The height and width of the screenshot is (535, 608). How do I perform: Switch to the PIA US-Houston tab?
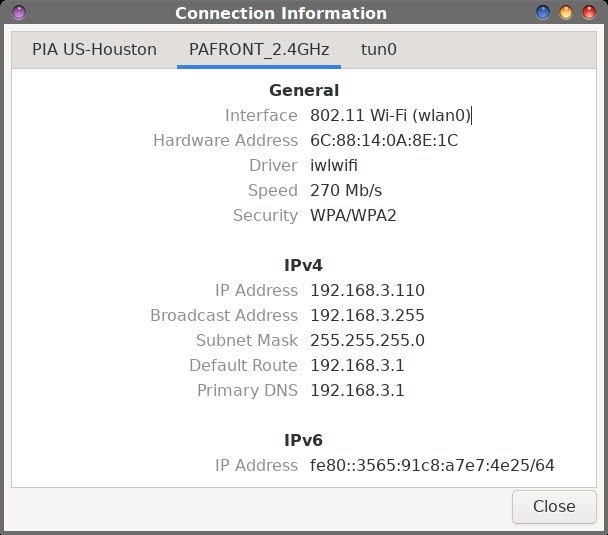tap(94, 50)
